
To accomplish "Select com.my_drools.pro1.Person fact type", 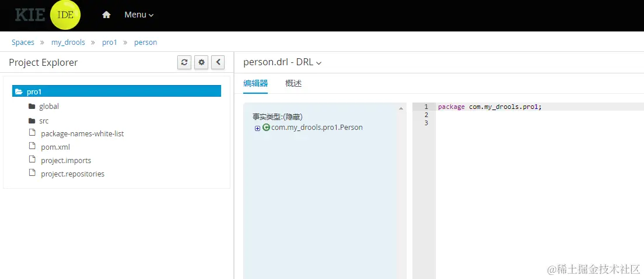I will click(317, 128).
